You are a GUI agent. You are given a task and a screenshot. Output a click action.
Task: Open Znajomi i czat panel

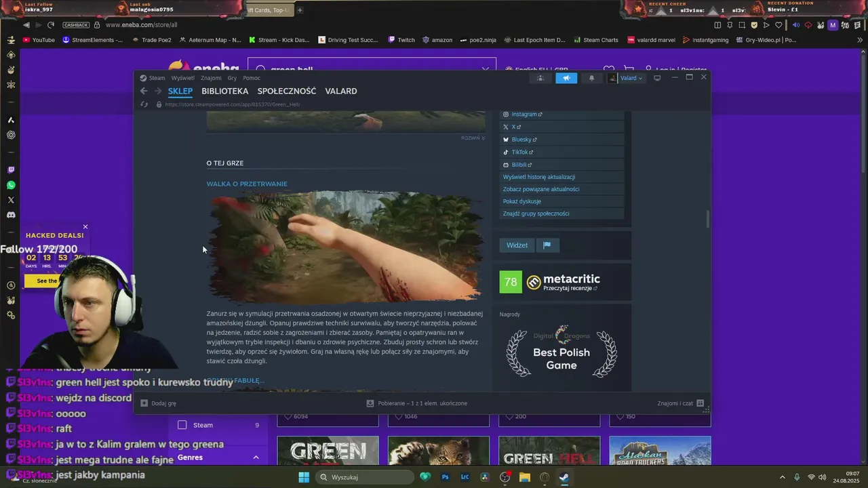[680, 403]
